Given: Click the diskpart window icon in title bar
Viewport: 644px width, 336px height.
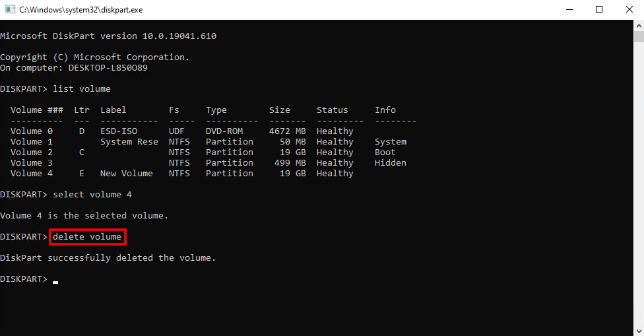Looking at the screenshot, I should [x=11, y=9].
